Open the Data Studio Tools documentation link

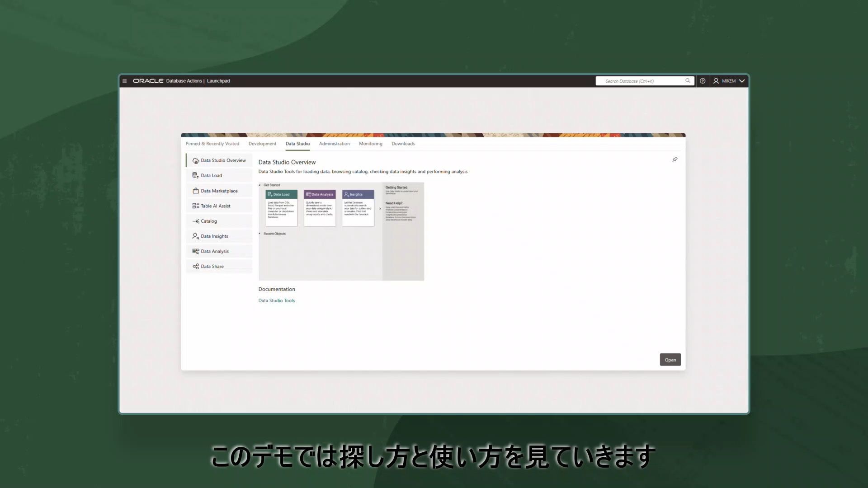point(276,300)
